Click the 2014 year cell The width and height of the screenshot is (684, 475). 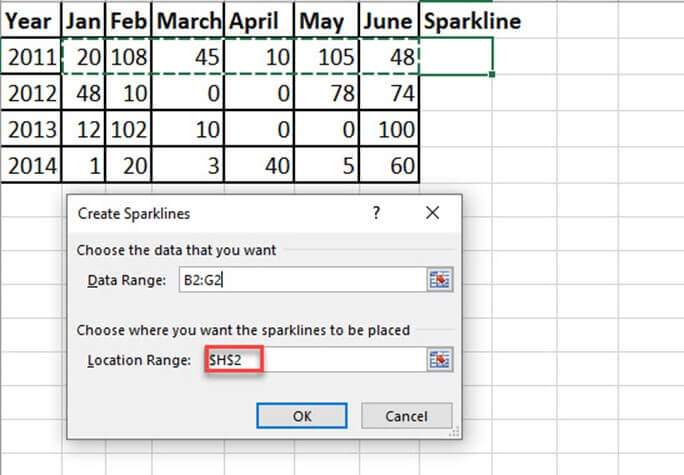click(x=30, y=166)
